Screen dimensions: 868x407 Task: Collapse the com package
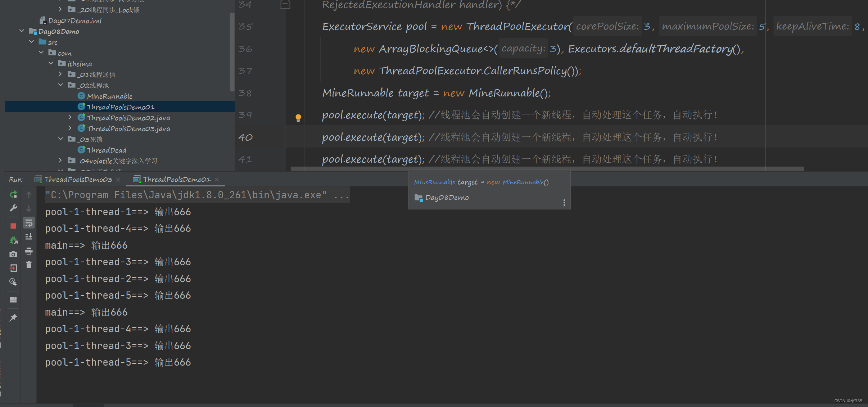pos(41,53)
